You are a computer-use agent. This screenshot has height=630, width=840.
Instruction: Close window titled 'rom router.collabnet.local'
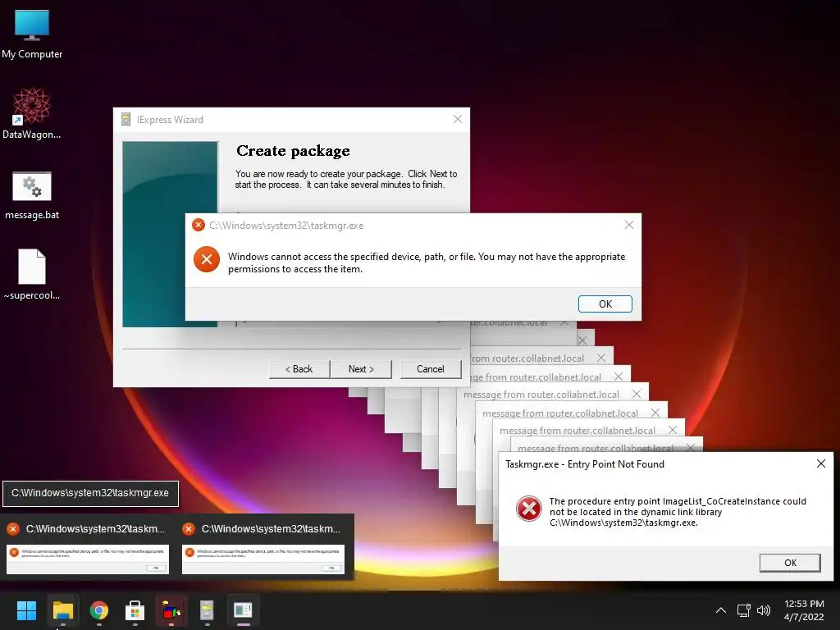point(601,358)
